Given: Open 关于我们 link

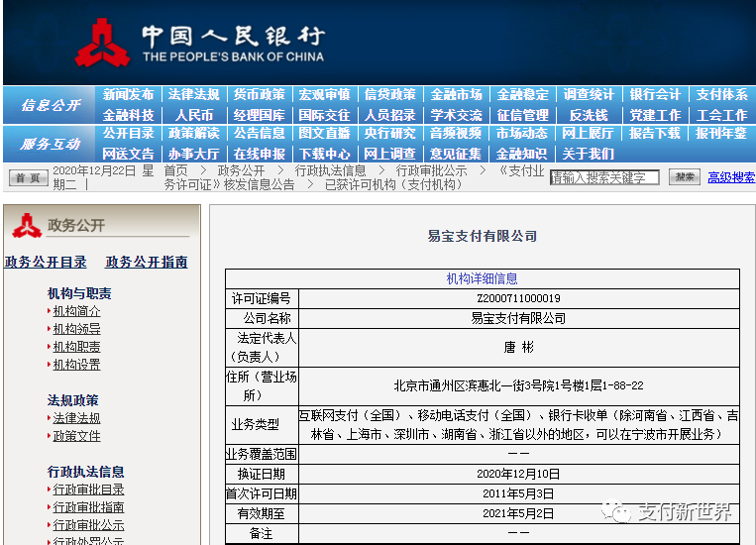Looking at the screenshot, I should tap(589, 154).
